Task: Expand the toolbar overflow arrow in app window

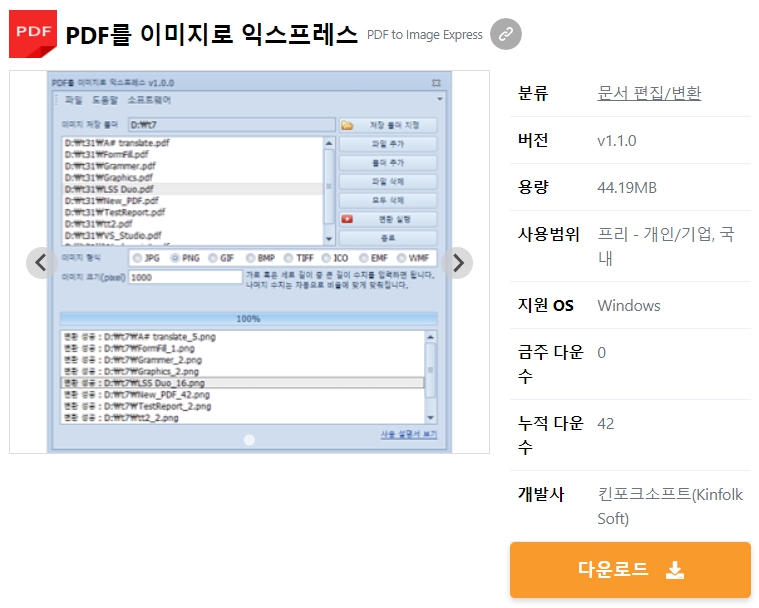Action: 440,99
